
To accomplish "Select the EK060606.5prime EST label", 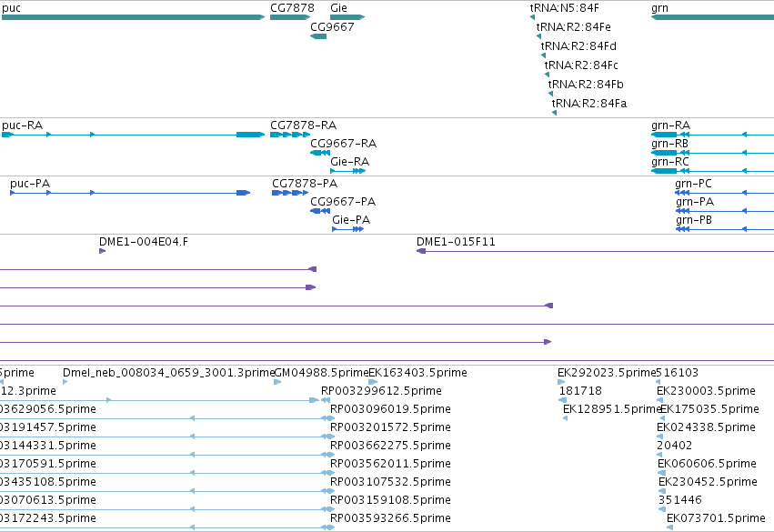I will pos(708,464).
